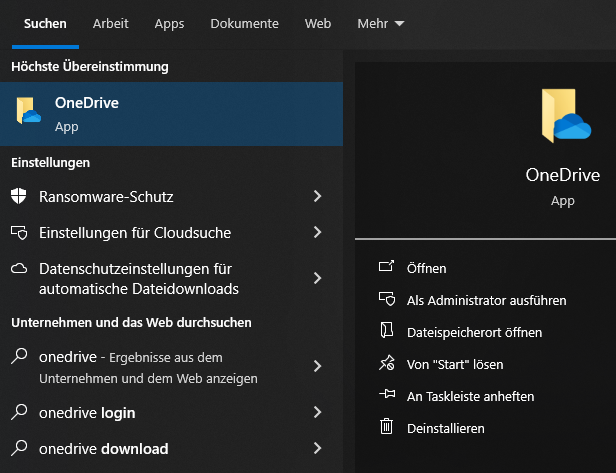The image size is (616, 473).
Task: Click large OneDrive icon in preview pane
Action: point(566,116)
